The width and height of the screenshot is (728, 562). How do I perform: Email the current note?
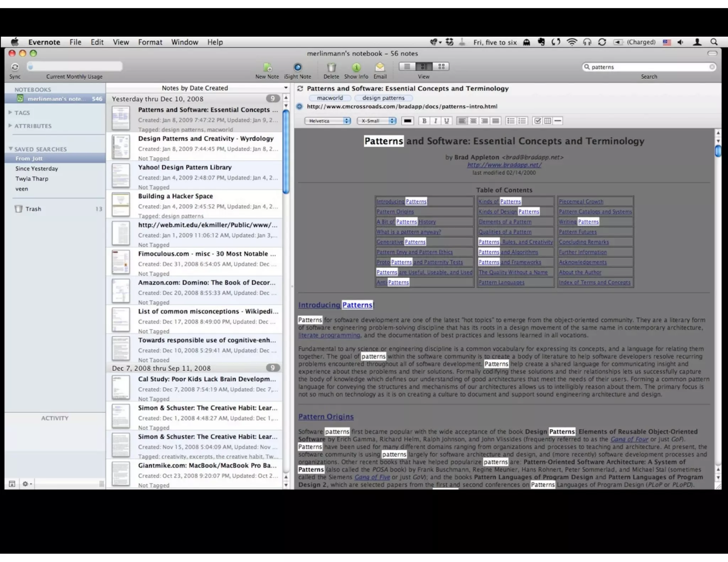tap(380, 67)
